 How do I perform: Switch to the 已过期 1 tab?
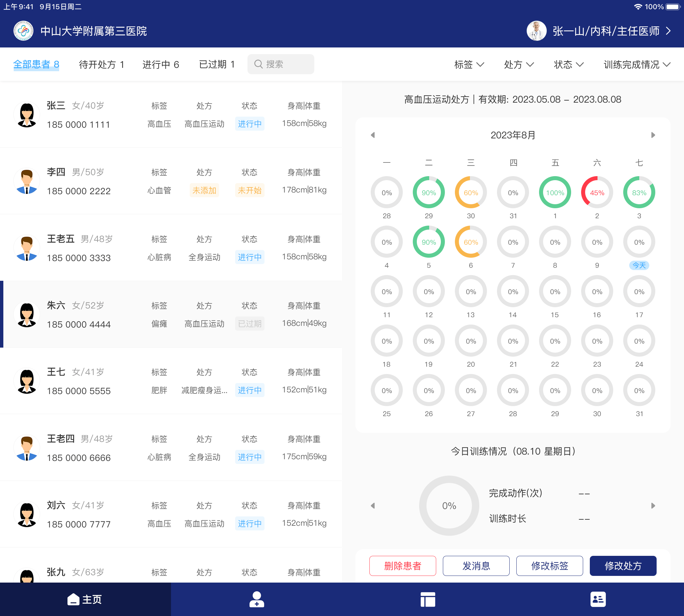coord(217,64)
